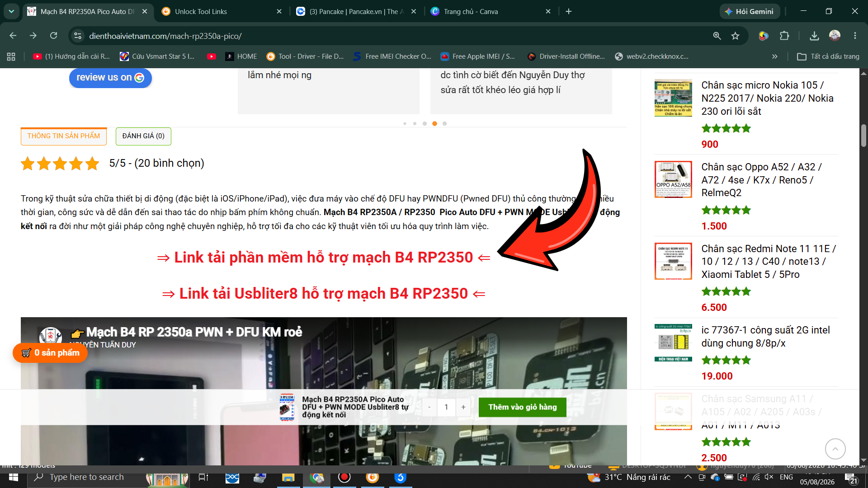Open the Chrome three-dot menu
Image resolution: width=868 pixels, height=488 pixels.
pyautogui.click(x=855, y=36)
